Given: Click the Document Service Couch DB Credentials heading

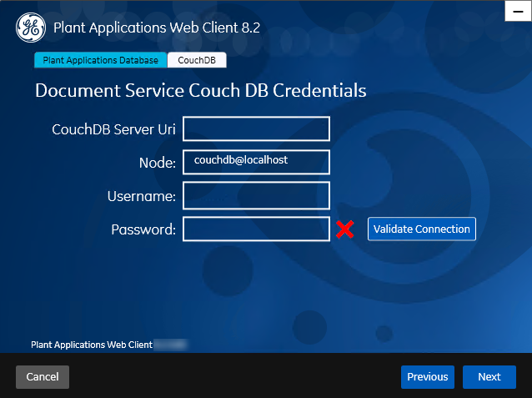Looking at the screenshot, I should pyautogui.click(x=201, y=91).
